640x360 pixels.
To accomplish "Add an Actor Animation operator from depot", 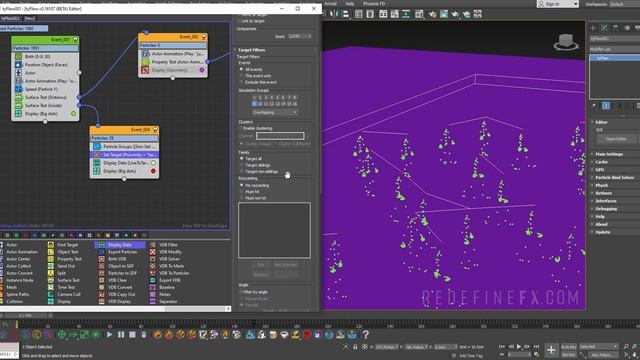I will click(22, 252).
